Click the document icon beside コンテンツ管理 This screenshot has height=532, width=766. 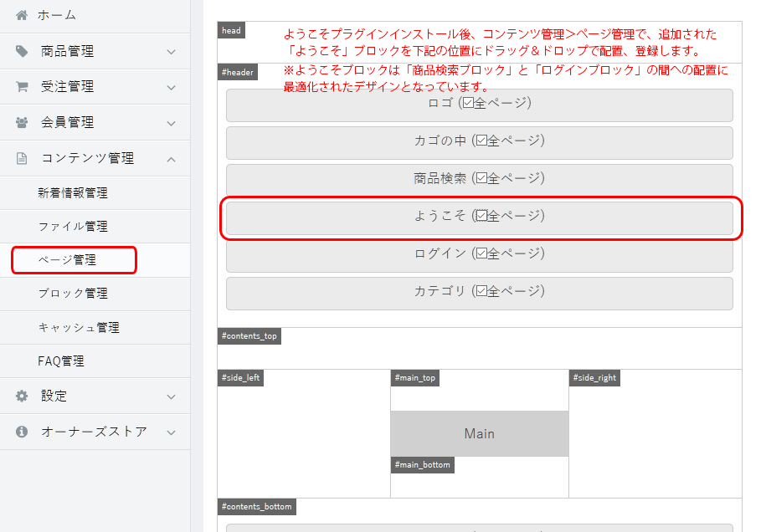click(x=22, y=158)
